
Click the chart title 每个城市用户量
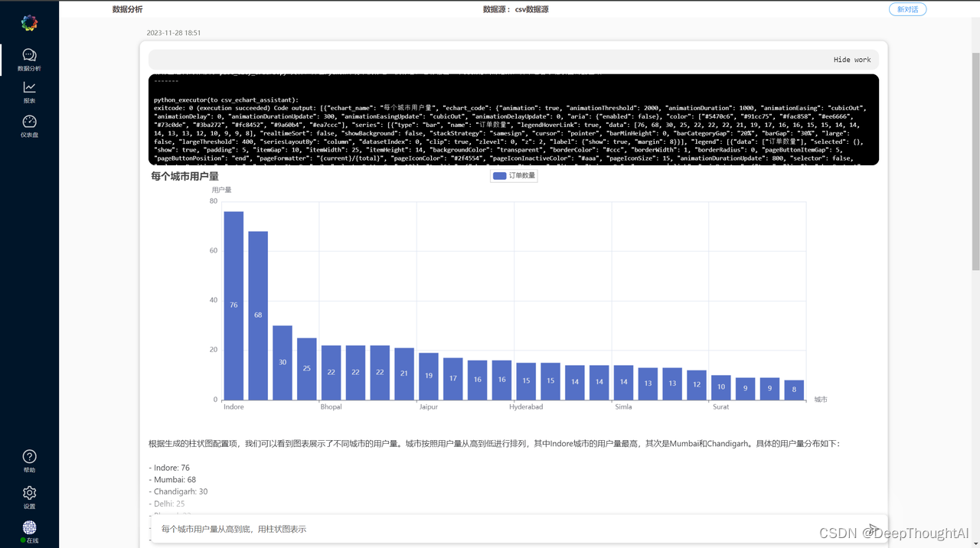(185, 176)
